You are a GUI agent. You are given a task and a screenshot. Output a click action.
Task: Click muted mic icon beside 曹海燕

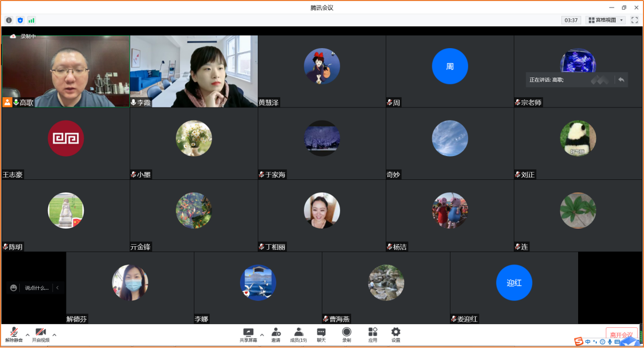click(326, 319)
